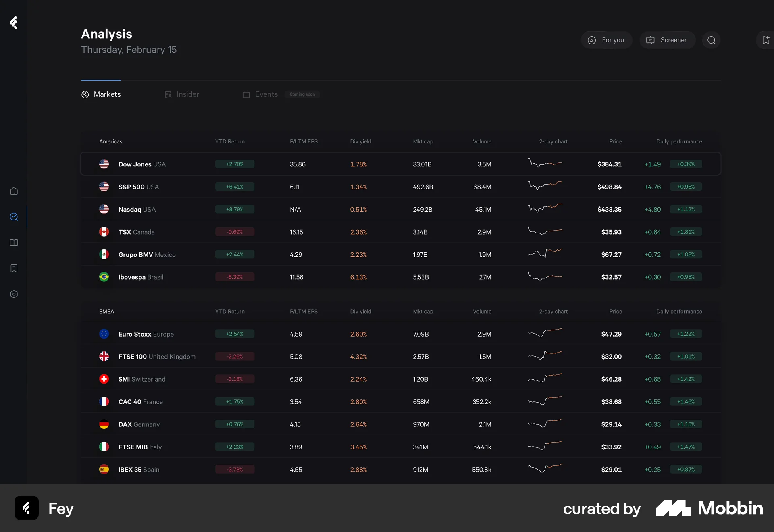
Task: Click the Americas YTD Return column header
Action: click(230, 141)
